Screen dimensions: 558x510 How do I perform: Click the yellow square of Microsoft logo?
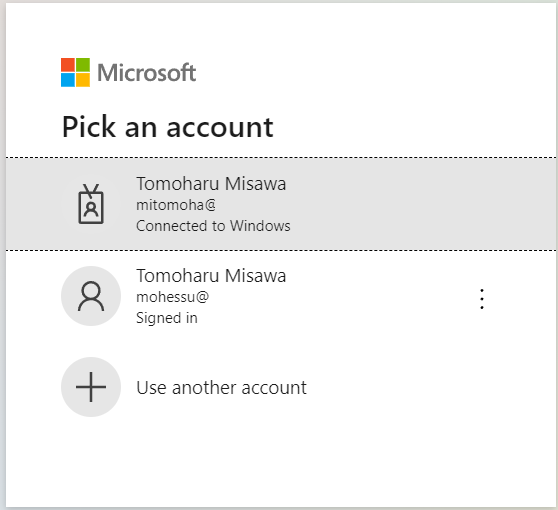coord(83,80)
